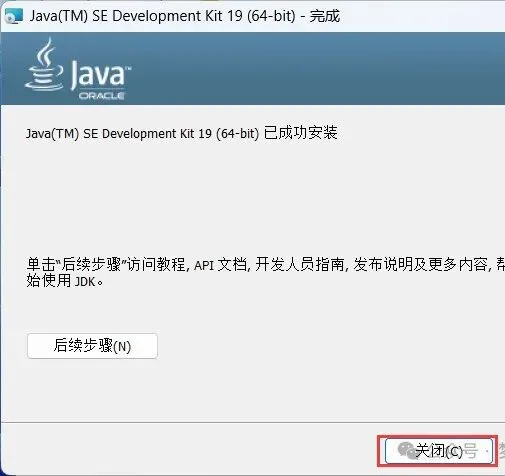Click the '号' watermark text beside Close
This screenshot has width=505, height=476.
(x=470, y=451)
